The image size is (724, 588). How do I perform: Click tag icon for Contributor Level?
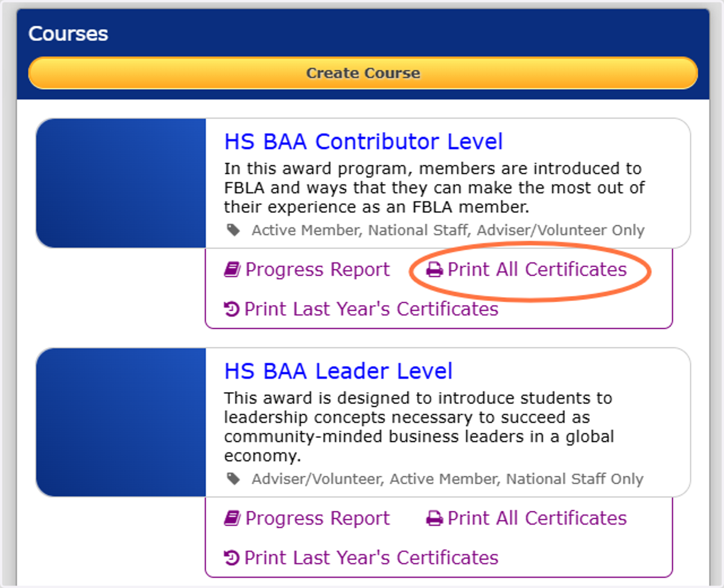pyautogui.click(x=233, y=230)
